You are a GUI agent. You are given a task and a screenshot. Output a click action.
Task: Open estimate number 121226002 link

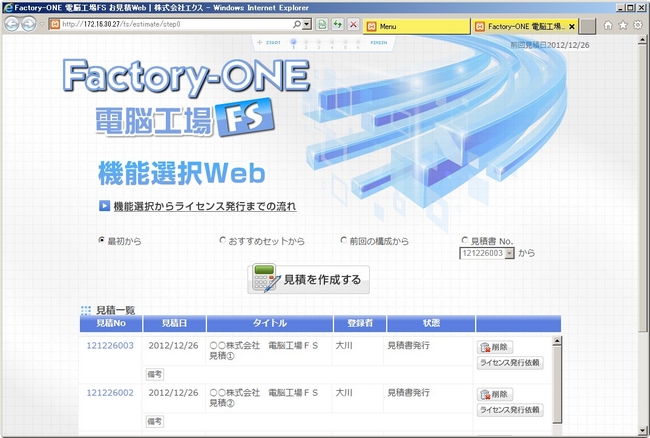(x=110, y=393)
